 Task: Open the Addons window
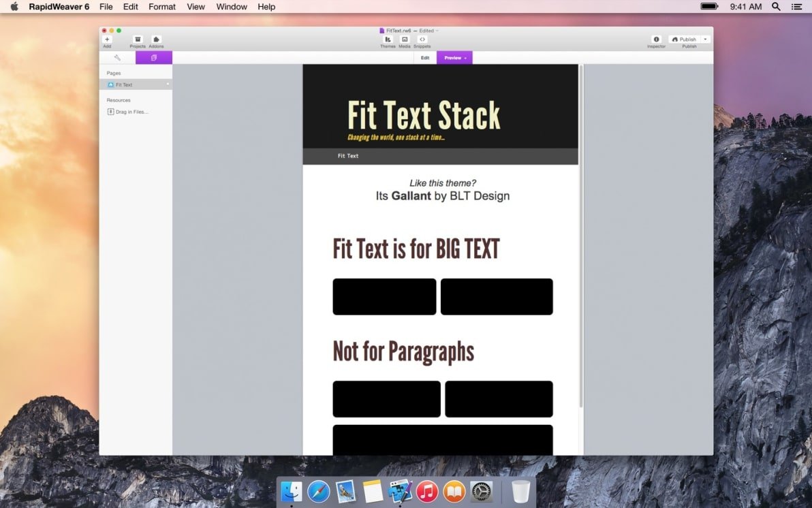(156, 40)
